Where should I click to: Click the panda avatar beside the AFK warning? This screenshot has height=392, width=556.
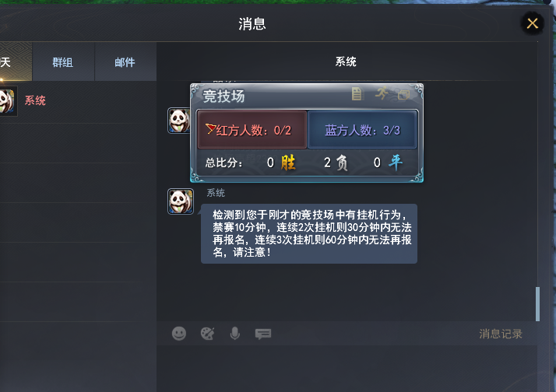181,201
